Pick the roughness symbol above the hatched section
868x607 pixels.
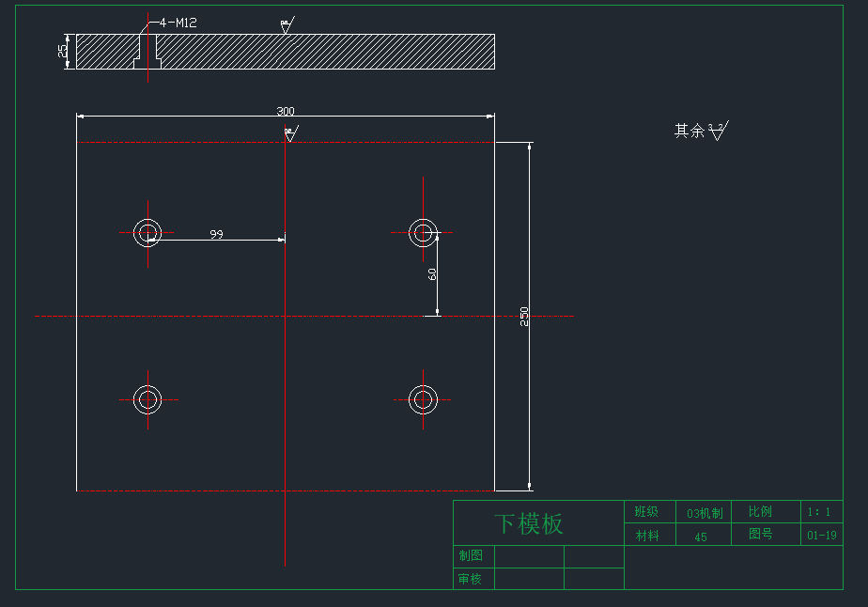click(x=287, y=25)
